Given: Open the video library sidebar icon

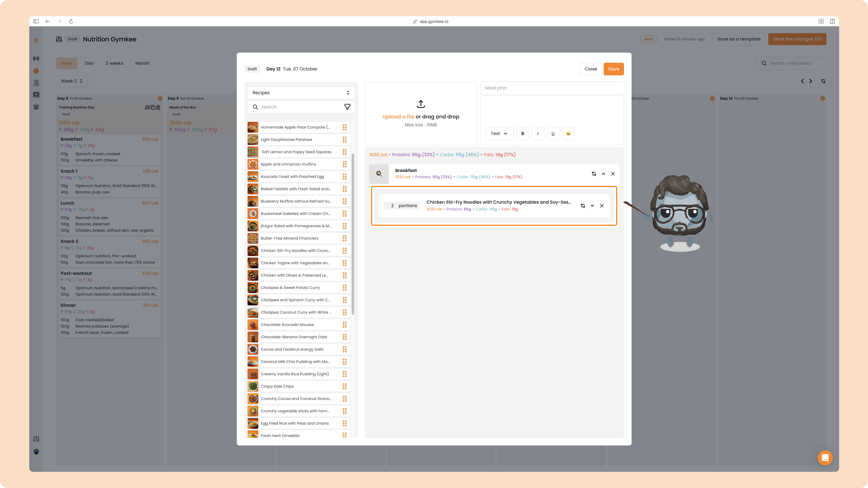Looking at the screenshot, I should pyautogui.click(x=36, y=95).
